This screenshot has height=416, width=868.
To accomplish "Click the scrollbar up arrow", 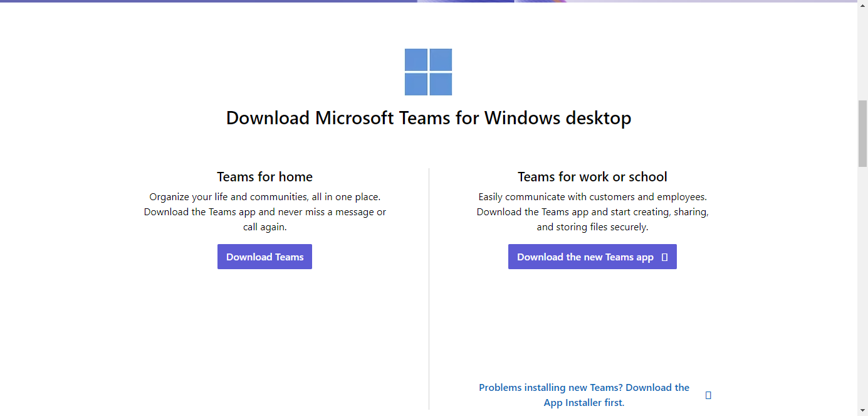I will tap(862, 6).
